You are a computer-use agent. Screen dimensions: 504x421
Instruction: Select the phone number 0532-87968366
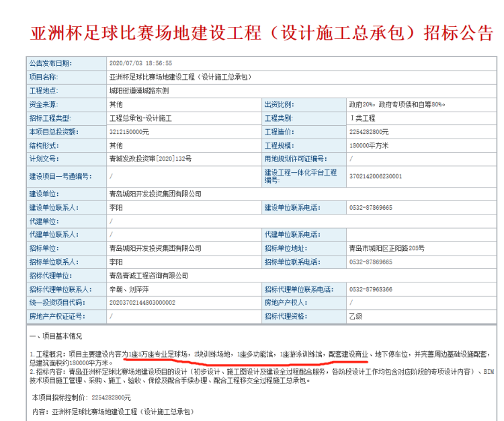point(371,289)
